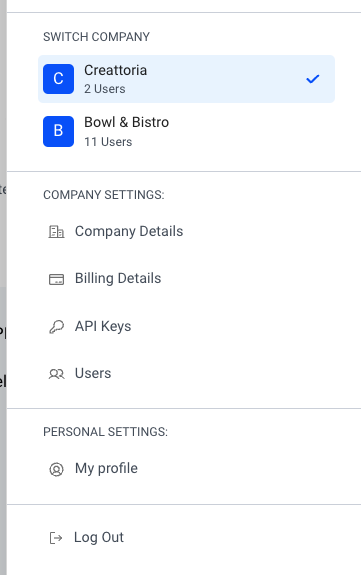The image size is (361, 575).
Task: Click the Creattoria blue C avatar
Action: (x=58, y=79)
